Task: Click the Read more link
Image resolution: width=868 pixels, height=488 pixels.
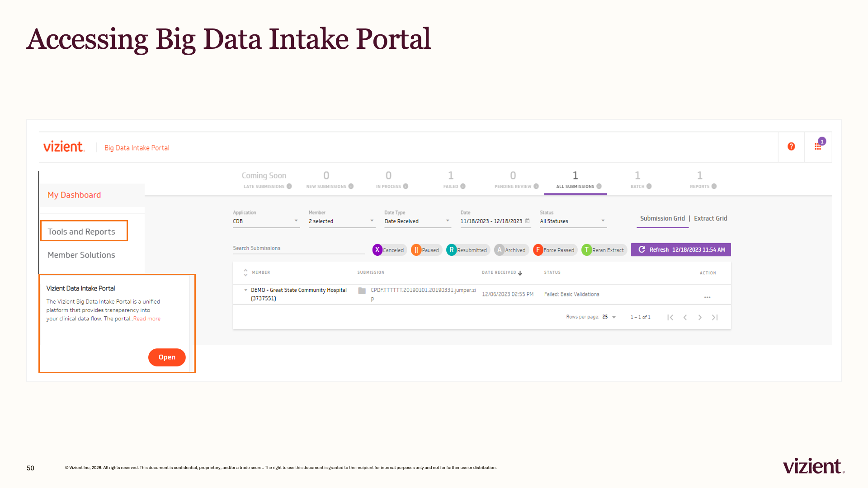Action: tap(146, 319)
